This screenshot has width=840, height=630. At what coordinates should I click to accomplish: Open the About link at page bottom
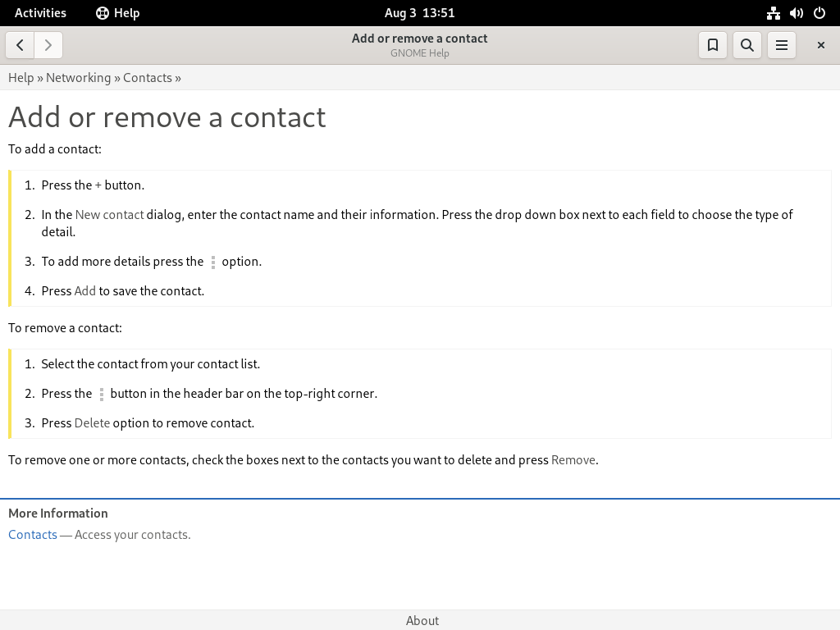point(422,620)
